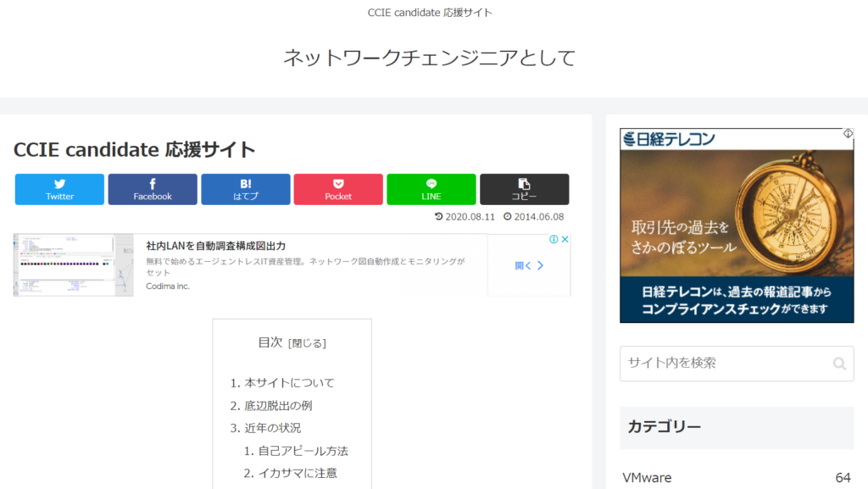Click the CCIE candidate 応援サイト article heading
This screenshot has width=868, height=489.
click(135, 149)
